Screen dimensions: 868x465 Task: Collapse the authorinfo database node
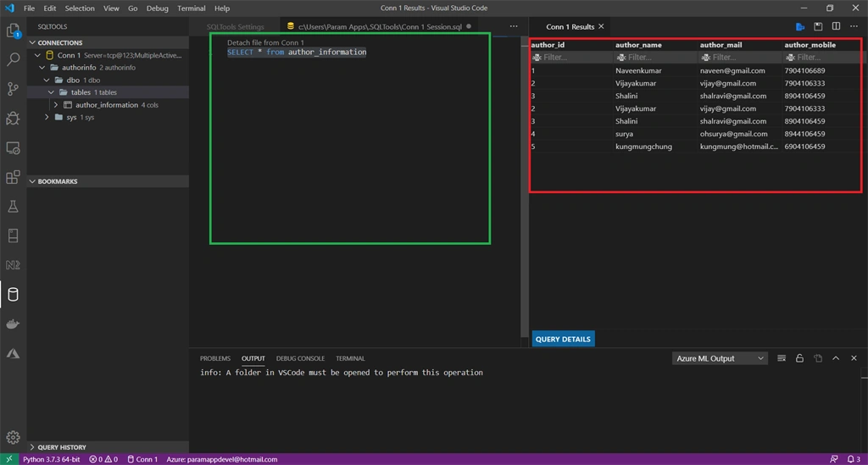point(42,68)
